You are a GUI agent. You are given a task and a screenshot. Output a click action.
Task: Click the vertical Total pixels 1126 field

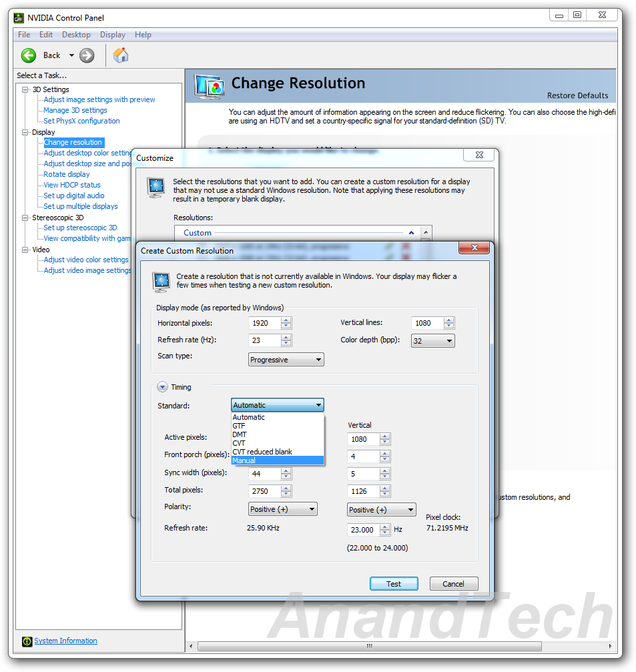tap(363, 491)
